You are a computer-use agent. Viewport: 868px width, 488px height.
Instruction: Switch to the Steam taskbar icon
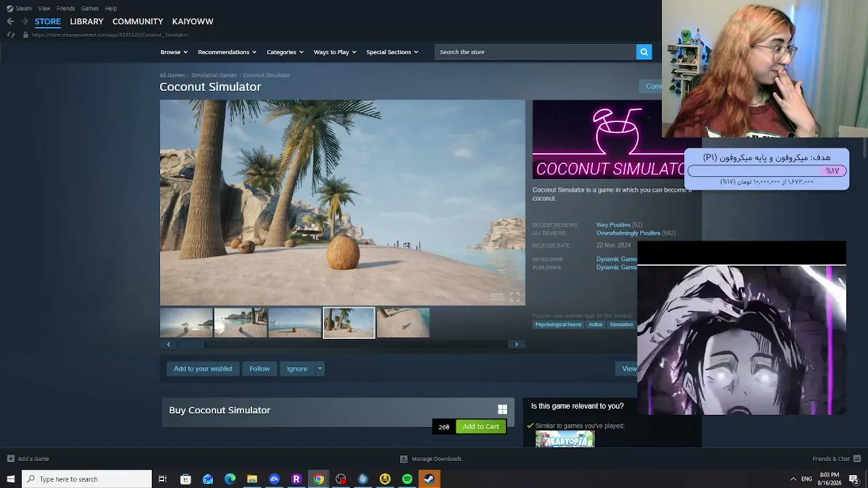(429, 479)
